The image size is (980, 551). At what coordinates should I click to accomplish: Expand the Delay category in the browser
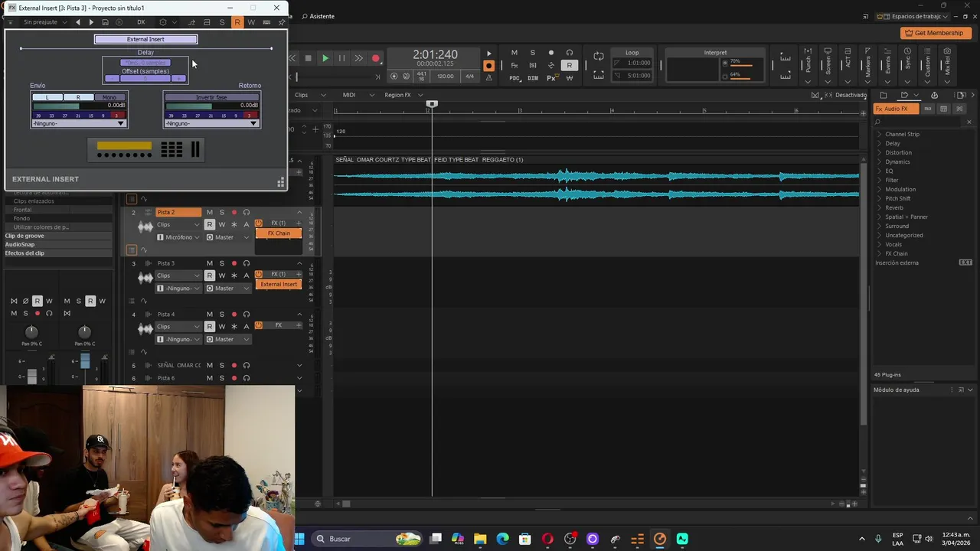tap(879, 143)
